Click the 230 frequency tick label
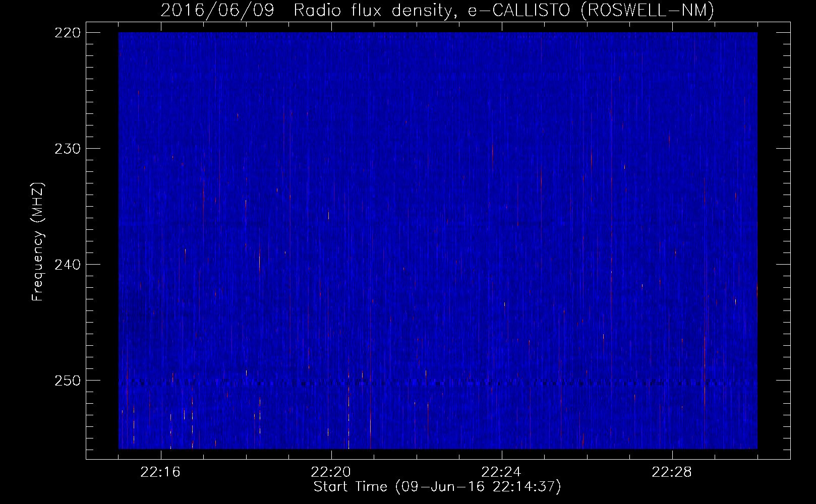The image size is (816, 504). point(68,149)
